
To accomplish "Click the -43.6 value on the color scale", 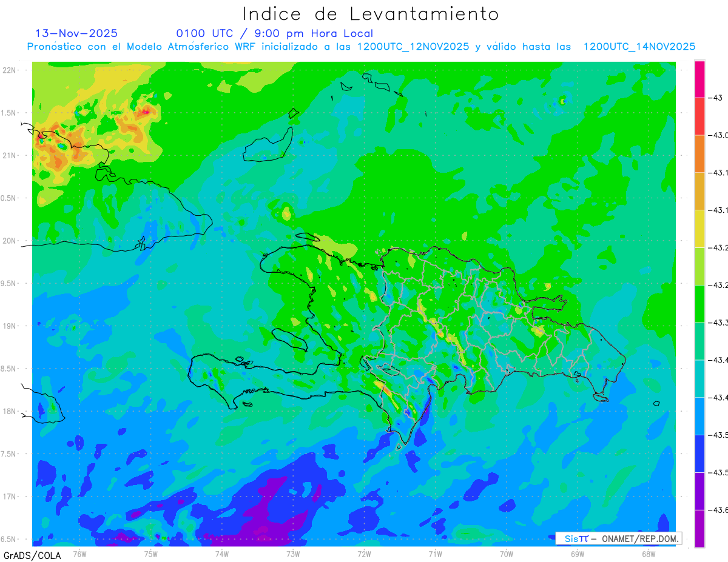I will (718, 510).
